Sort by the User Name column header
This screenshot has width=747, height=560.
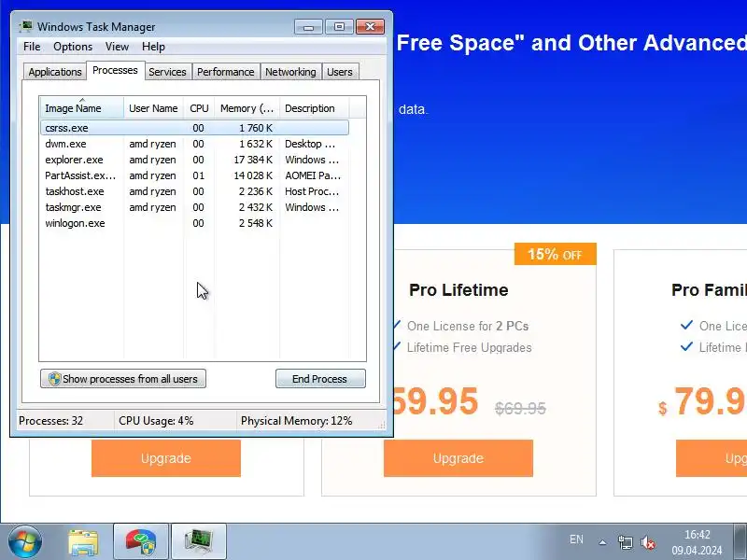point(153,108)
